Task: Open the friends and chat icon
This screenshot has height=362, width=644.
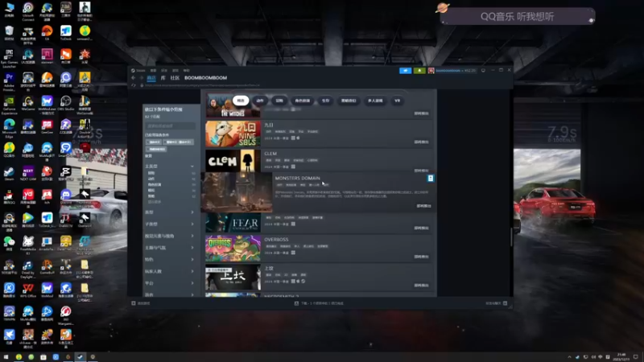Action: (506, 303)
